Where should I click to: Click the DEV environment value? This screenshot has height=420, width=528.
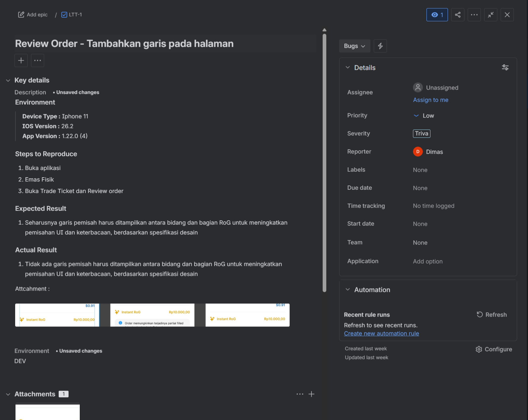[x=20, y=361]
